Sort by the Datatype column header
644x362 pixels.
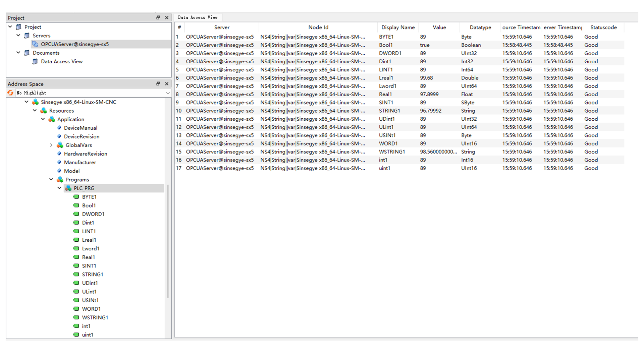480,27
